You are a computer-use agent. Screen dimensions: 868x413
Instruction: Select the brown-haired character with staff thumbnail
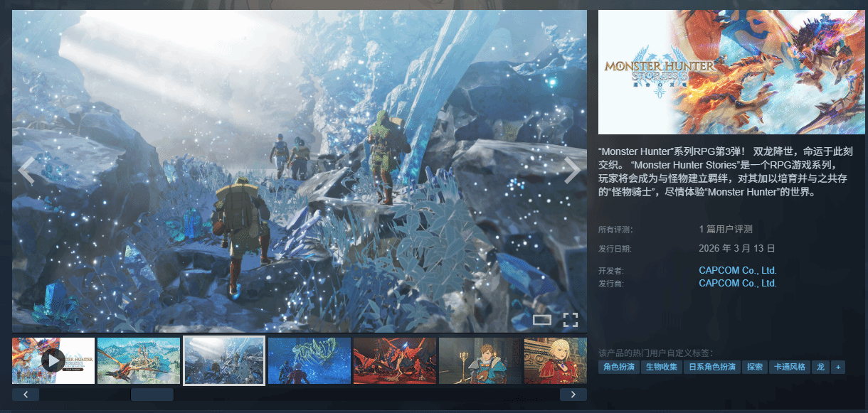click(x=480, y=360)
